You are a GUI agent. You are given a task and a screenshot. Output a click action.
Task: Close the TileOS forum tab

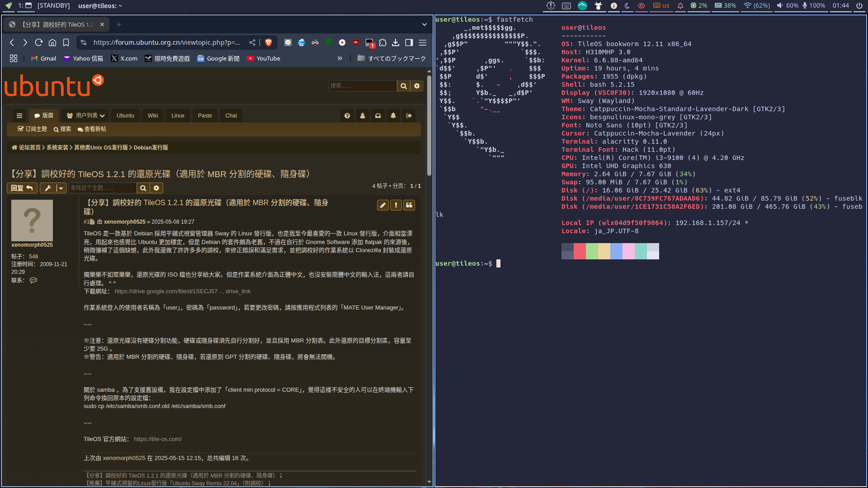click(102, 24)
